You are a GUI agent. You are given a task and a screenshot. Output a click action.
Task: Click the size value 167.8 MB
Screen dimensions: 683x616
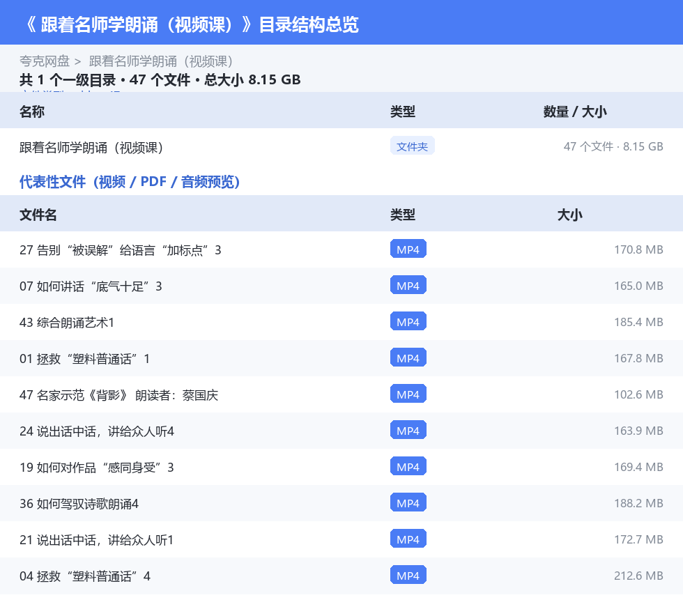pos(638,358)
